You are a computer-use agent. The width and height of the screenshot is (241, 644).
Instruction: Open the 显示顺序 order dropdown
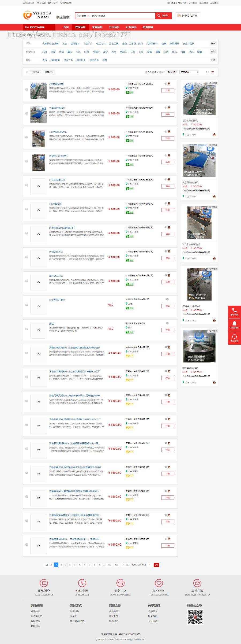click(x=189, y=72)
